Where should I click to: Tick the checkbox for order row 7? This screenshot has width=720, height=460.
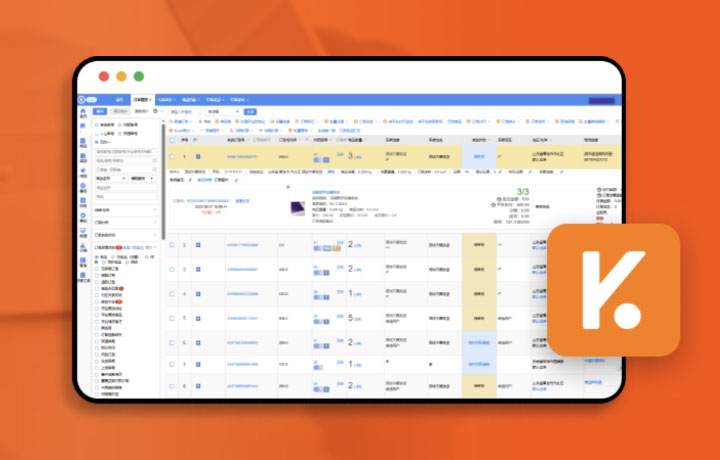(x=172, y=365)
